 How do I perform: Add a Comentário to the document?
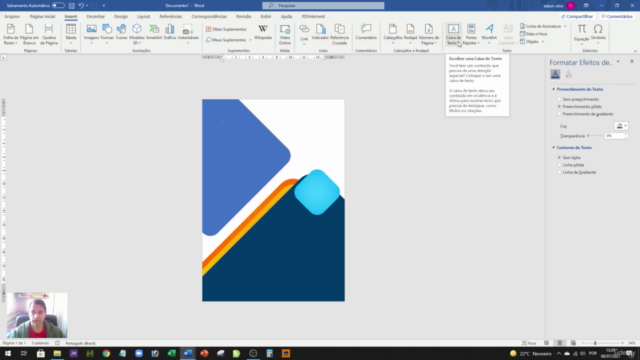366,33
